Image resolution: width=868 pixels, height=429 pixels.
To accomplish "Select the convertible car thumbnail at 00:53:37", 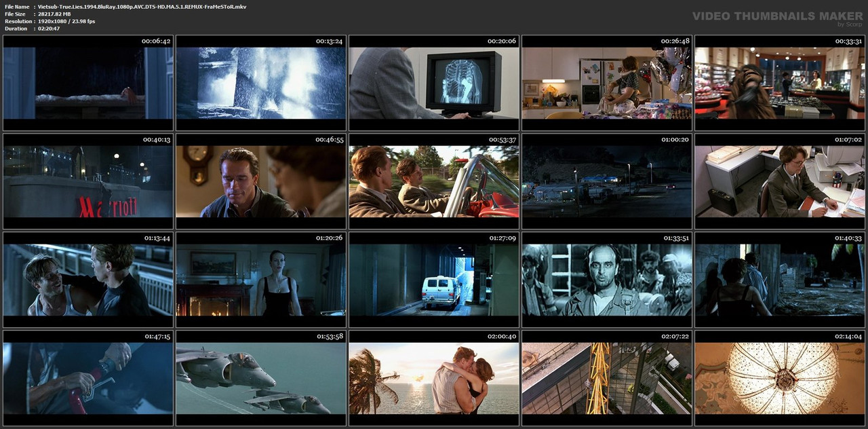I will tap(434, 181).
